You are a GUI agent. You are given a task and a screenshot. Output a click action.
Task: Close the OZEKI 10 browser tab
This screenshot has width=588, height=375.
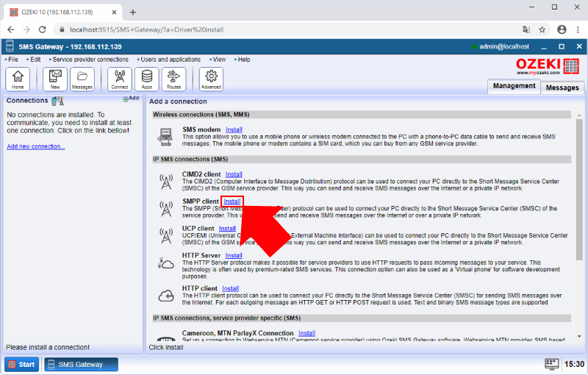[114, 12]
